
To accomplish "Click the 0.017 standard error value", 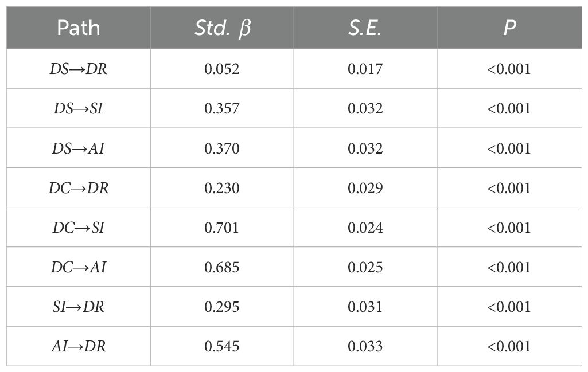I will pos(365,69).
